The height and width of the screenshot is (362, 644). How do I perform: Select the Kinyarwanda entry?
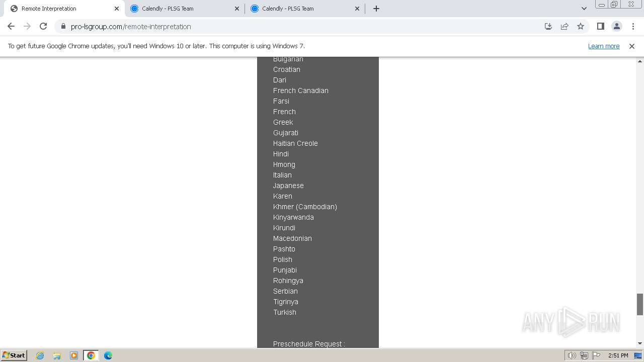point(293,217)
